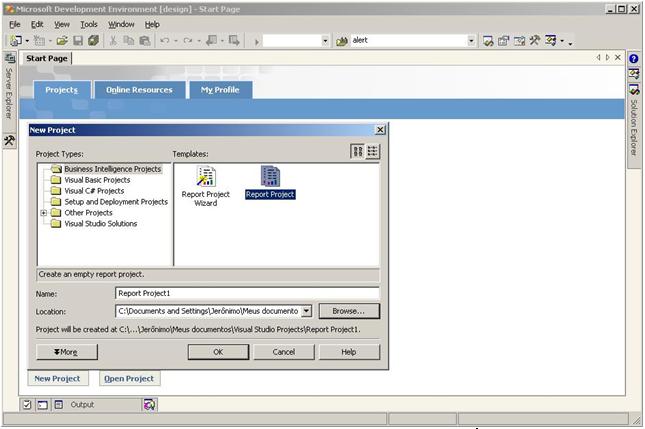Click the blue Help icon at top right
Image resolution: width=645 pixels, height=429 pixels.
pyautogui.click(x=634, y=59)
